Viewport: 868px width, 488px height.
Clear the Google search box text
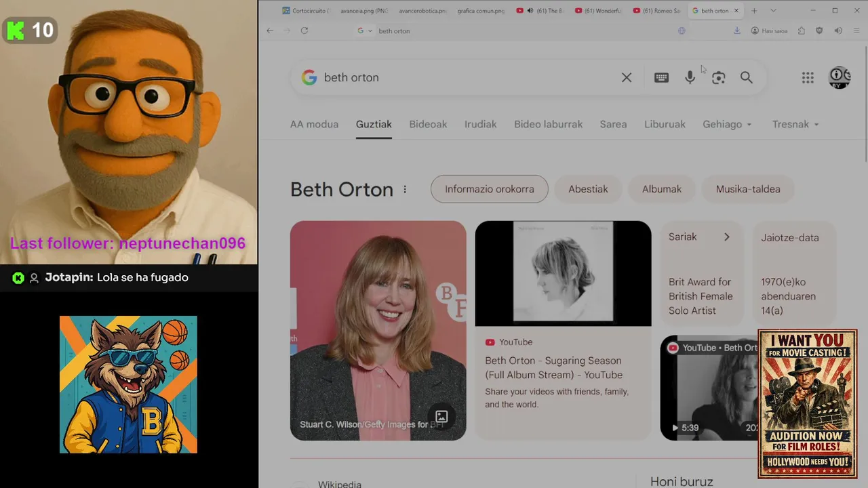click(x=627, y=78)
